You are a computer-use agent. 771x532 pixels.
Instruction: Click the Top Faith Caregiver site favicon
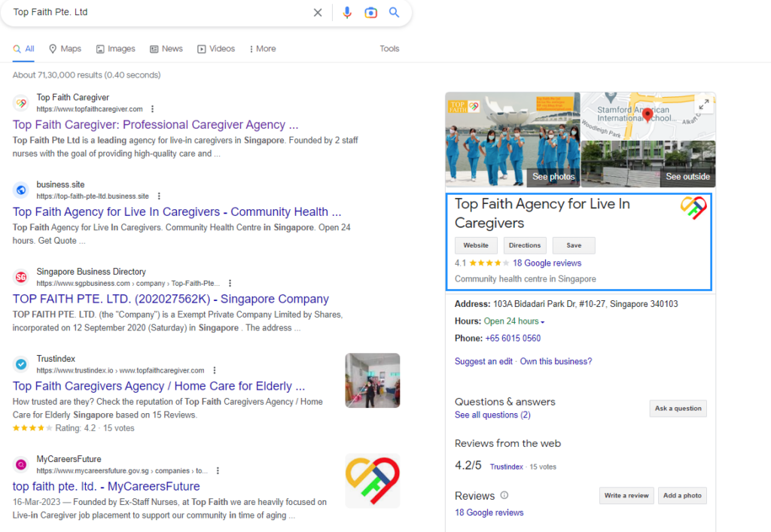(x=21, y=103)
